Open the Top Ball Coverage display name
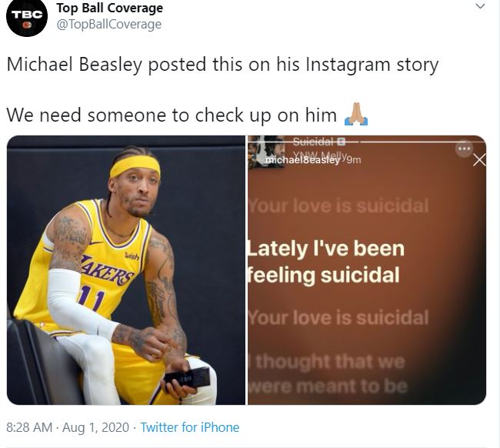The image size is (500, 448). [110, 8]
